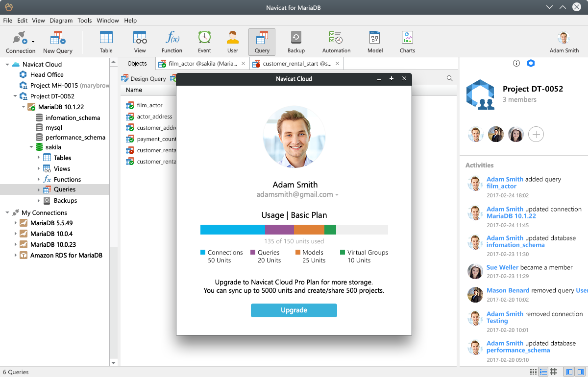Image resolution: width=588 pixels, height=377 pixels.
Task: Open the email account dropdown arrow
Action: click(x=337, y=195)
